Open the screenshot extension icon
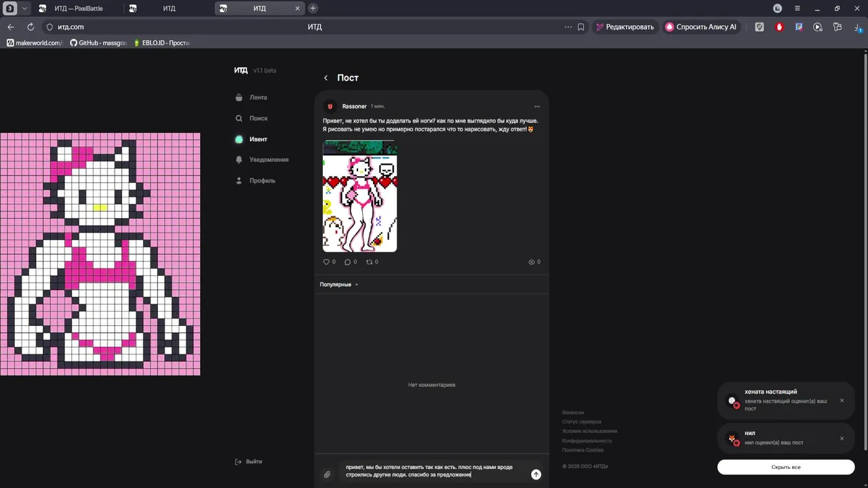The height and width of the screenshot is (488, 868). 799,27
